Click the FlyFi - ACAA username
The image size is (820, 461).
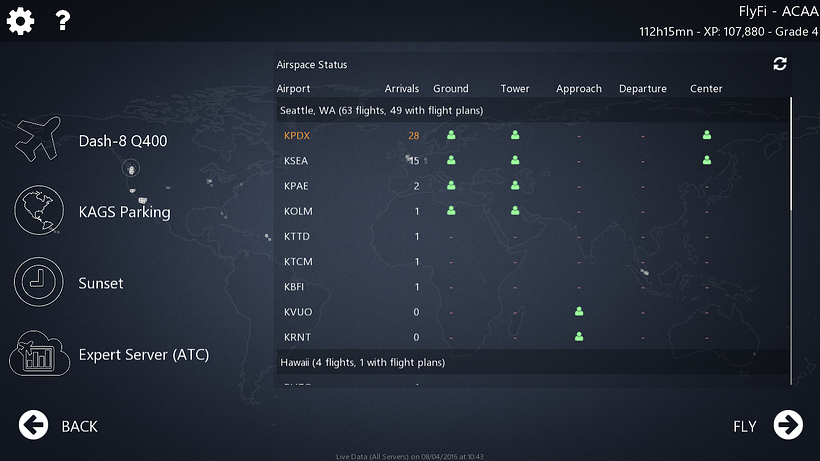coord(779,11)
